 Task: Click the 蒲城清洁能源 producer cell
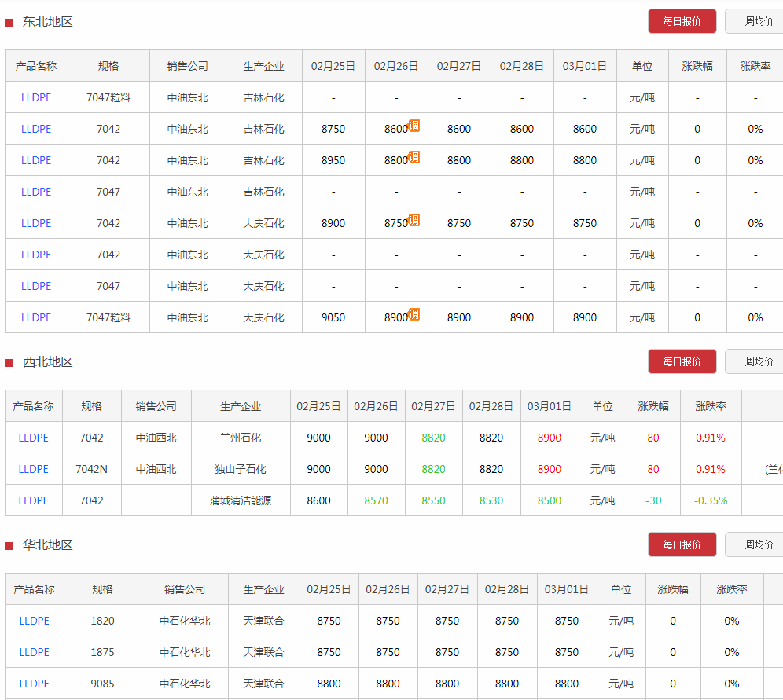241,501
